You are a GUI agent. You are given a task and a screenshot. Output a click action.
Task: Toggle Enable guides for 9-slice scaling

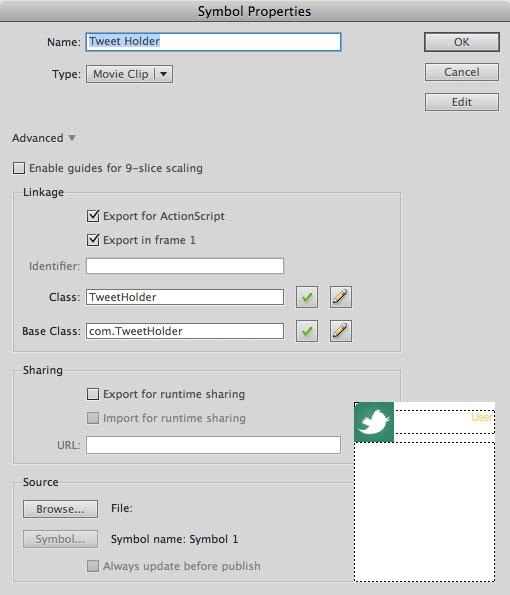click(x=19, y=168)
